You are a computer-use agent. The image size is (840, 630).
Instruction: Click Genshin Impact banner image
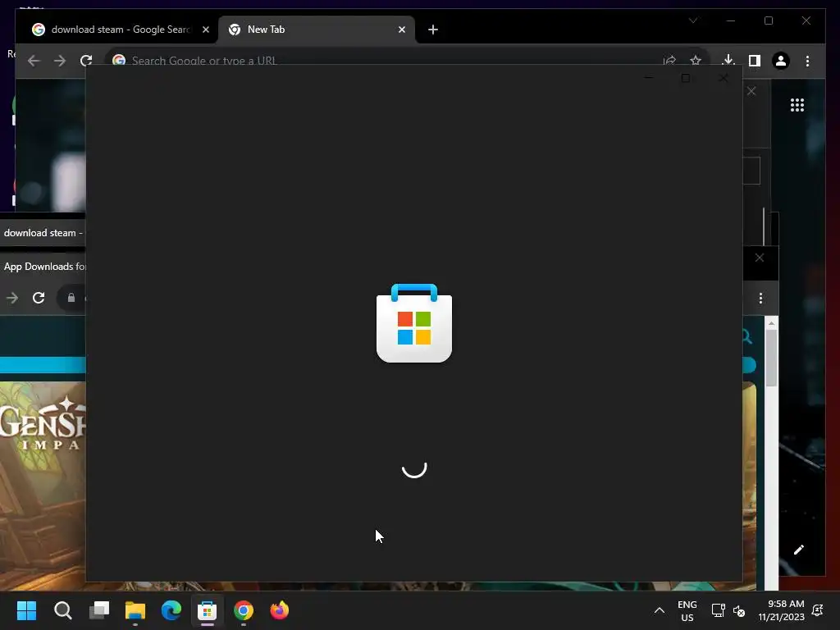[x=43, y=482]
